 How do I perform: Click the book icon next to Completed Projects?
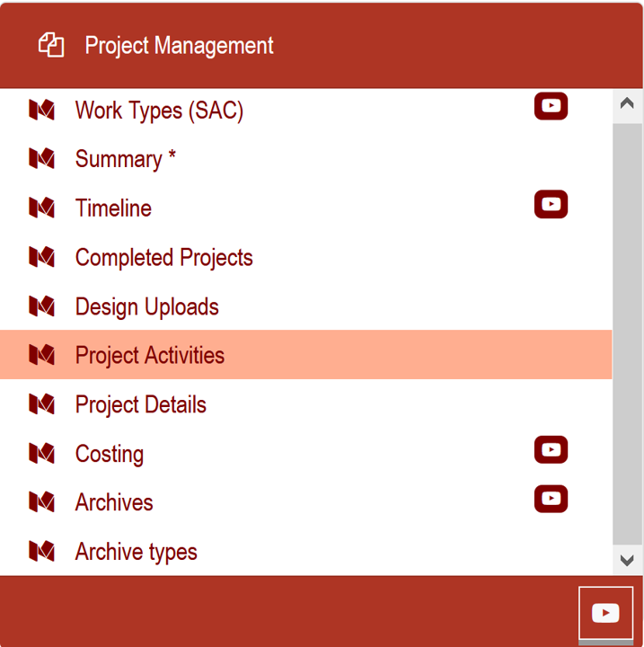41,257
